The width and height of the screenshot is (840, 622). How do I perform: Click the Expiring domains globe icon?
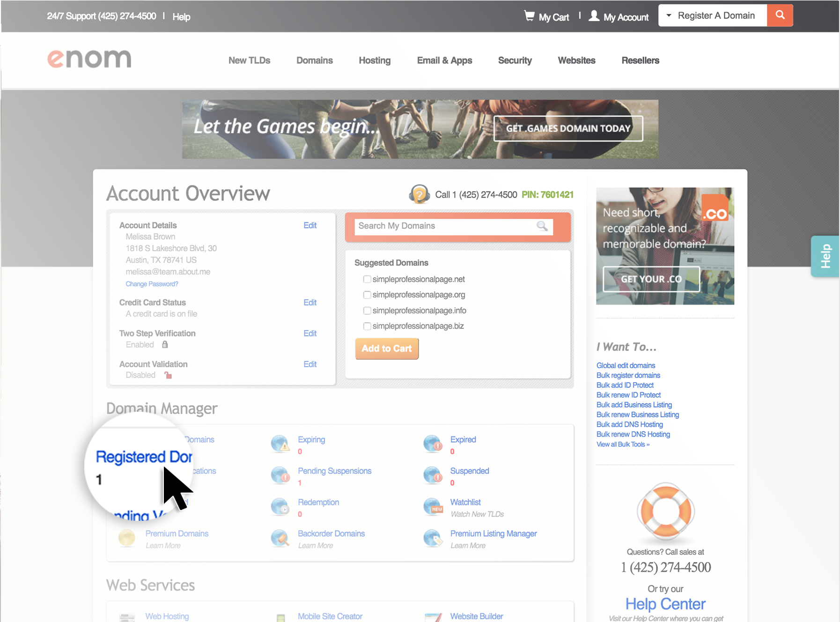(280, 444)
